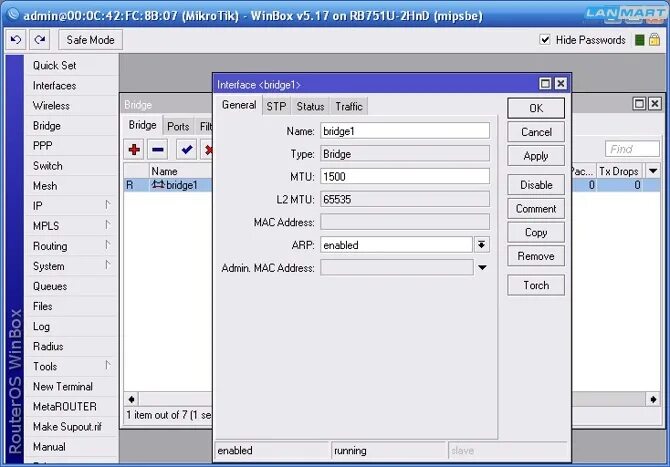Click the OK button
Image resolution: width=670 pixels, height=467 pixels.
(536, 108)
